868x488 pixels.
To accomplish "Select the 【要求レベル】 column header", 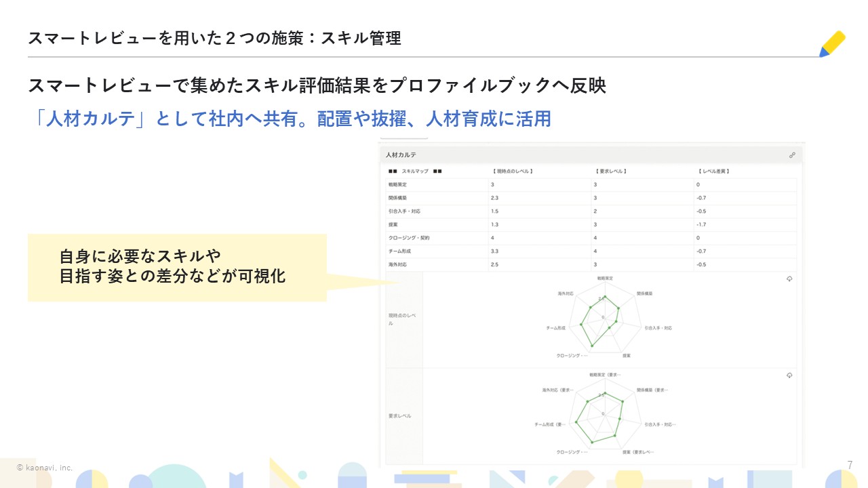I will click(610, 171).
